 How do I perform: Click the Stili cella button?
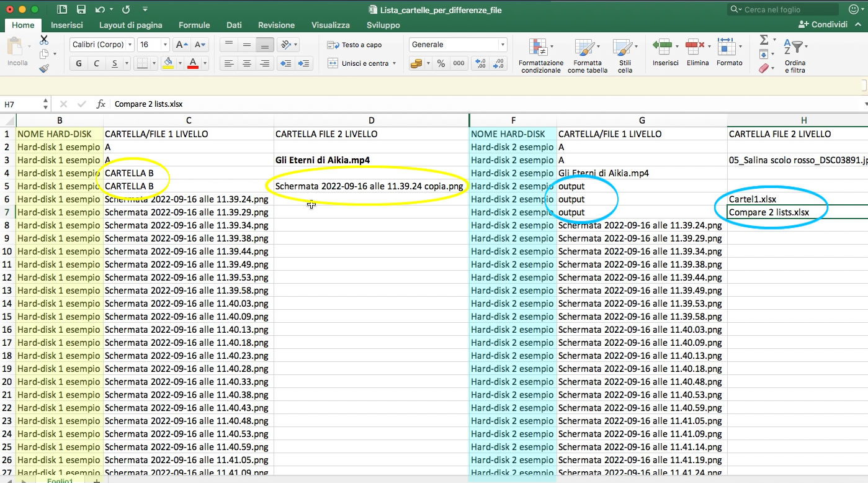coord(625,55)
